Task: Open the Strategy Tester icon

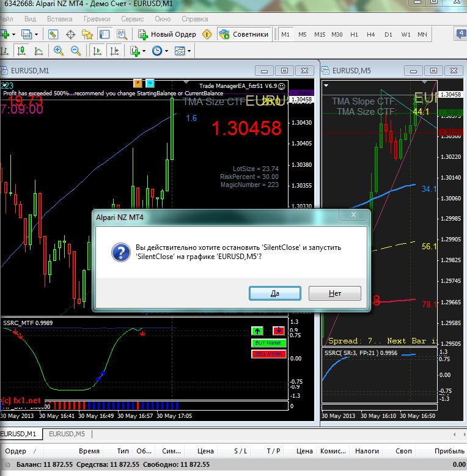Action: click(x=122, y=34)
